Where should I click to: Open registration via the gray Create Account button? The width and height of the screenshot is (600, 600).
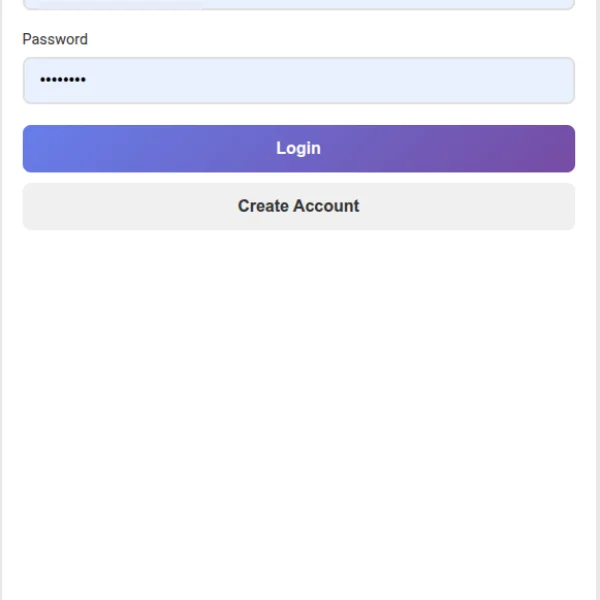coord(298,206)
